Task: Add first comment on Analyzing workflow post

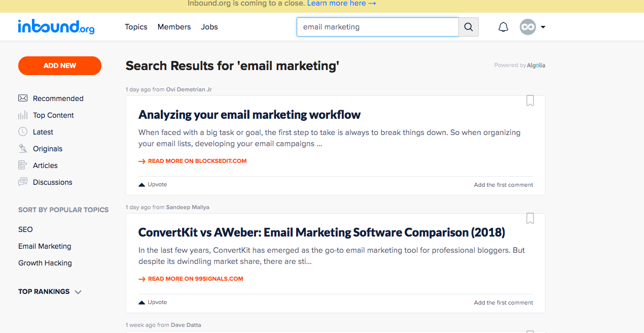Action: [504, 185]
